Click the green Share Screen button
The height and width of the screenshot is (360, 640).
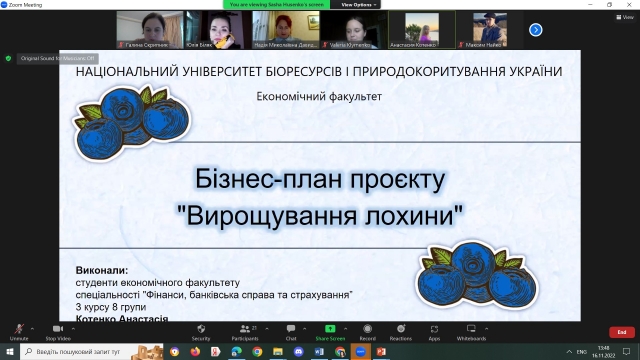[x=330, y=332]
